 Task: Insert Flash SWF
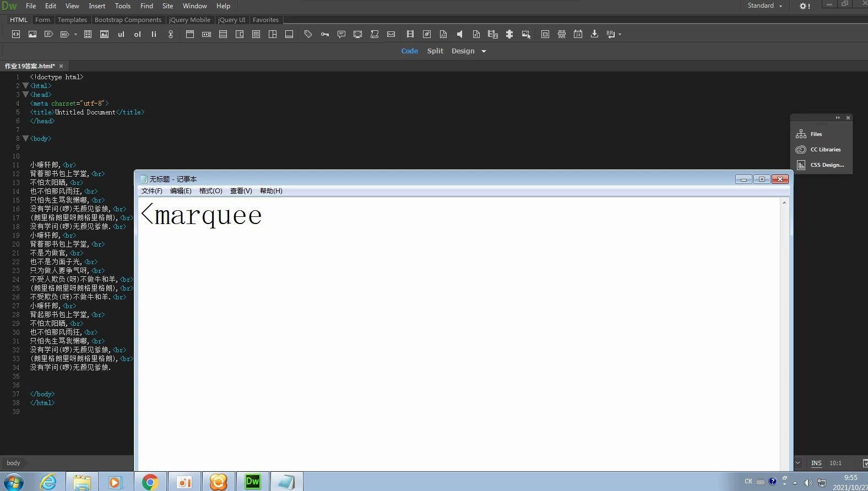(476, 34)
